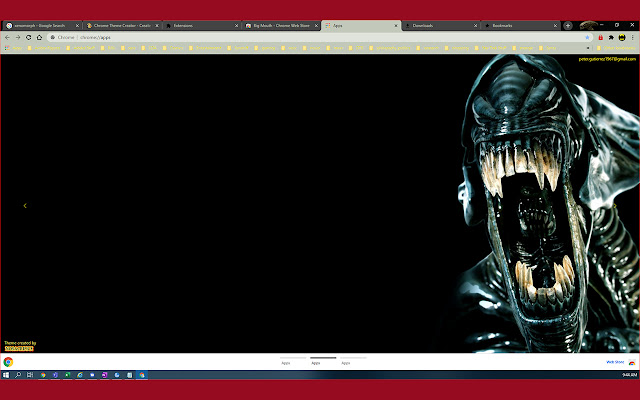The image size is (640, 400).
Task: Close the Big Mouth Chrome Web Store tab
Action: (x=316, y=25)
